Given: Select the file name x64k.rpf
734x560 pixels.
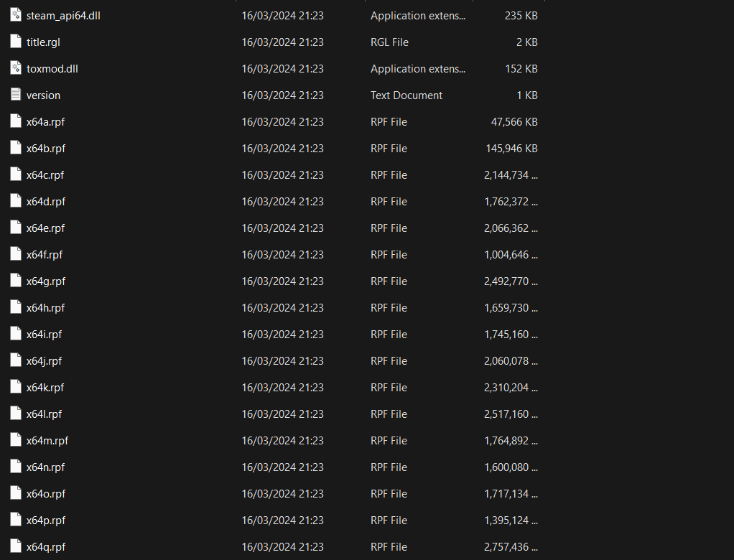Looking at the screenshot, I should [x=45, y=388].
